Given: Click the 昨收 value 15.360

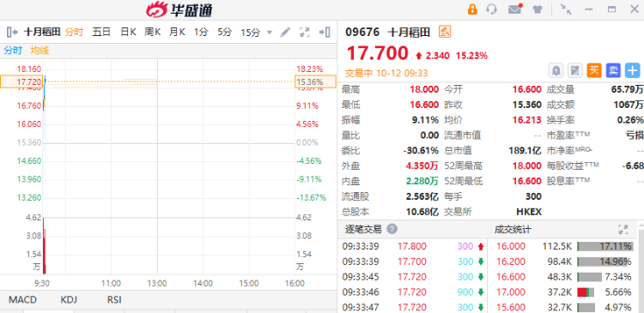Looking at the screenshot, I should 526,105.
